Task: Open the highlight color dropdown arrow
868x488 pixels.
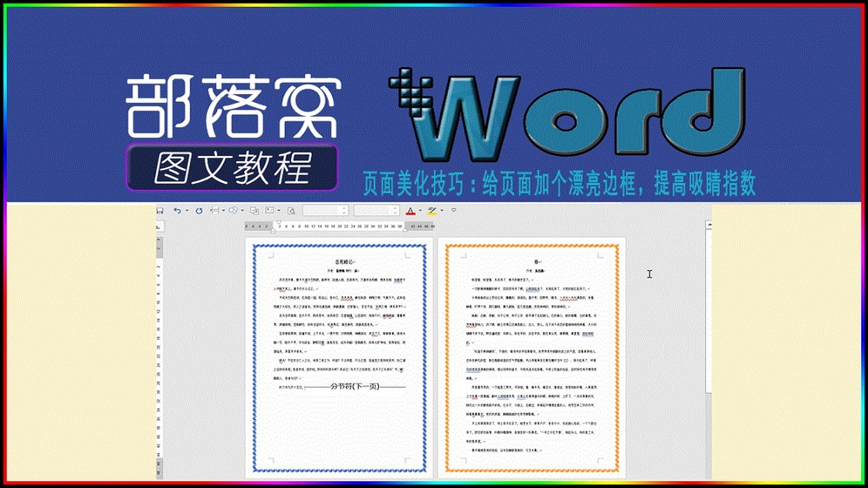Action: click(x=442, y=211)
